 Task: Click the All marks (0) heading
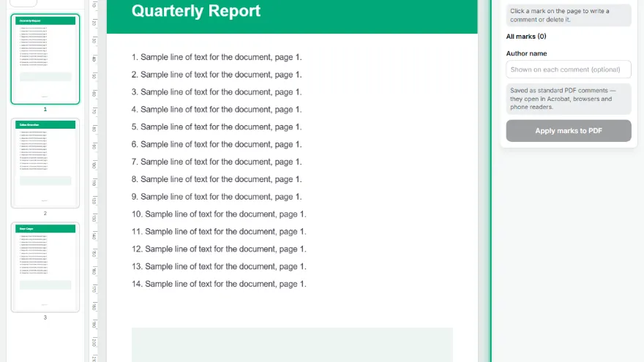526,37
